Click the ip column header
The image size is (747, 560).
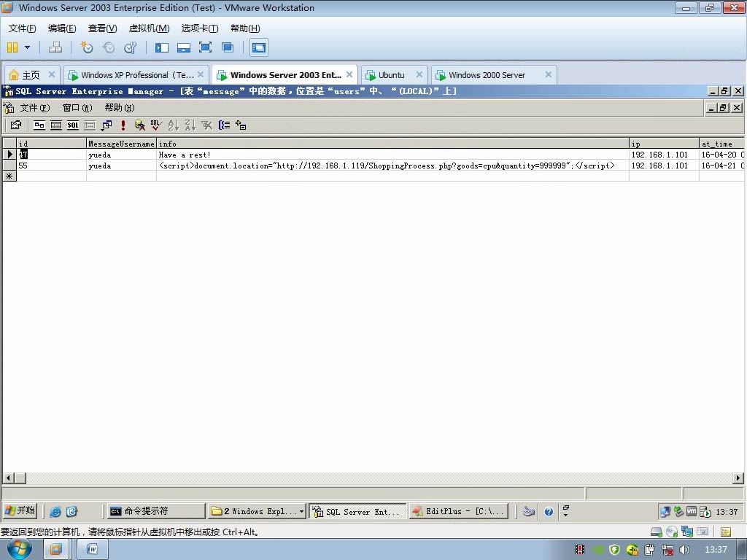[664, 144]
